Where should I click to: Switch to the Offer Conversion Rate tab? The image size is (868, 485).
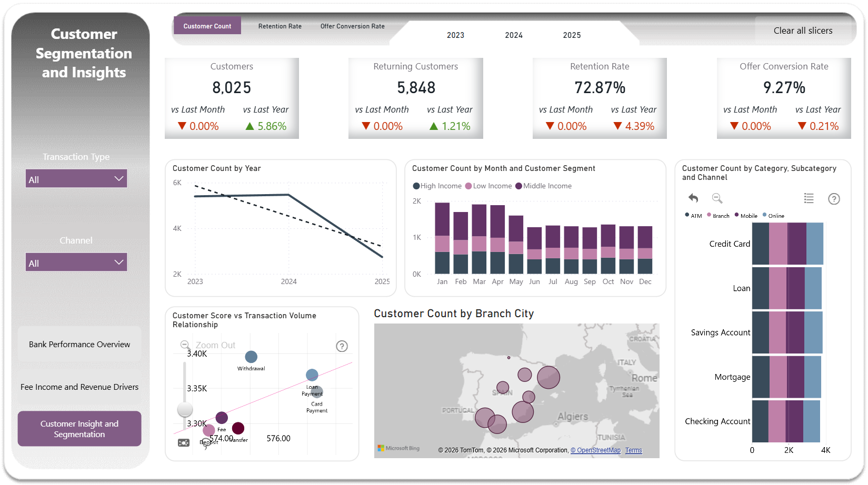(353, 26)
